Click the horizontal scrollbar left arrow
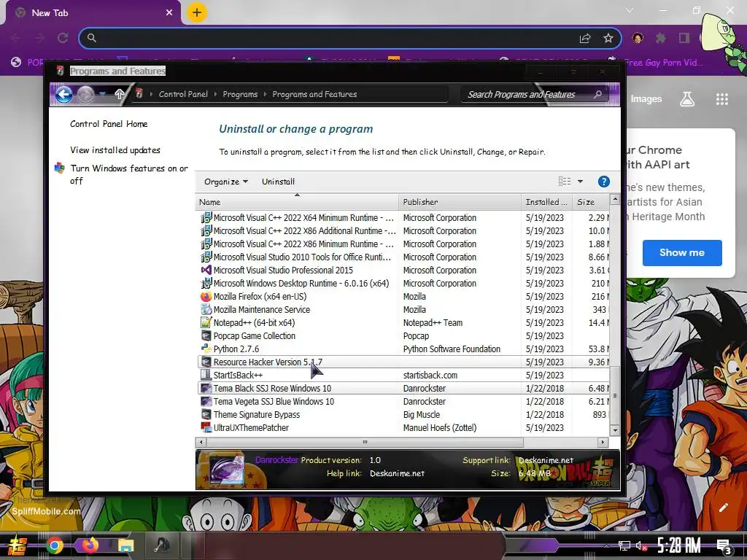Viewport: 747px width, 560px height. coord(201,442)
